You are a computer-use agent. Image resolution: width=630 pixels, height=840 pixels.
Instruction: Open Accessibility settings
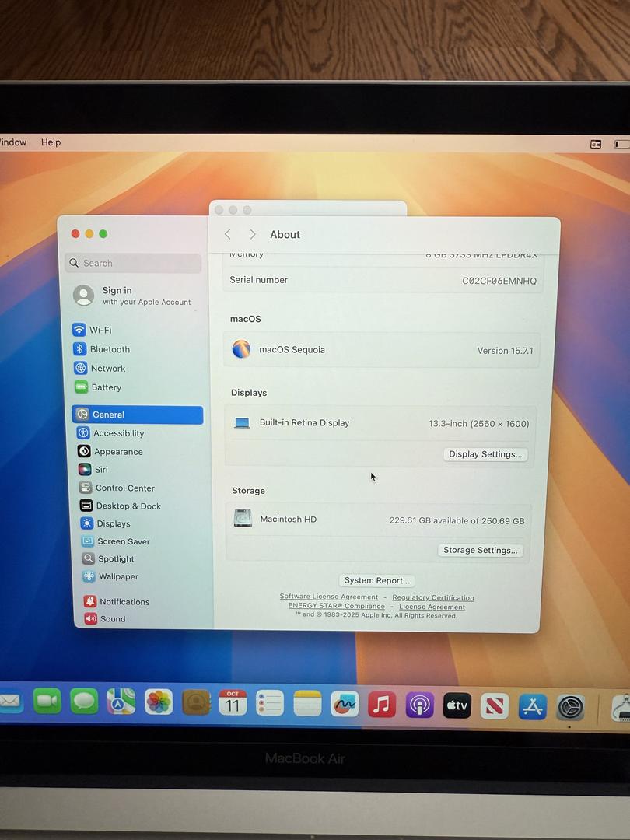(x=118, y=433)
